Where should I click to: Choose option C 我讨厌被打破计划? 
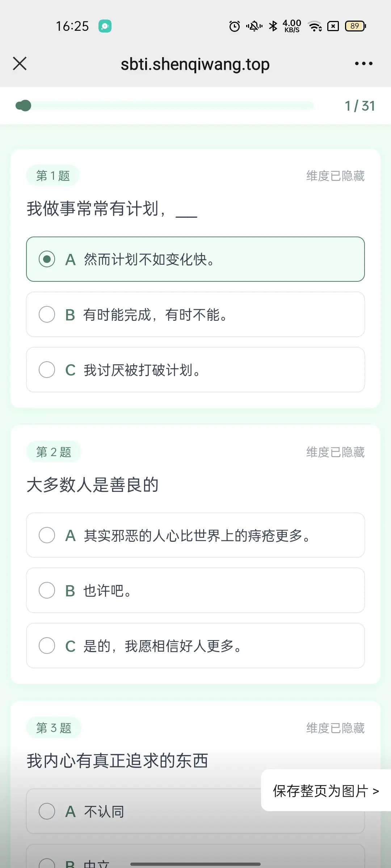(195, 370)
